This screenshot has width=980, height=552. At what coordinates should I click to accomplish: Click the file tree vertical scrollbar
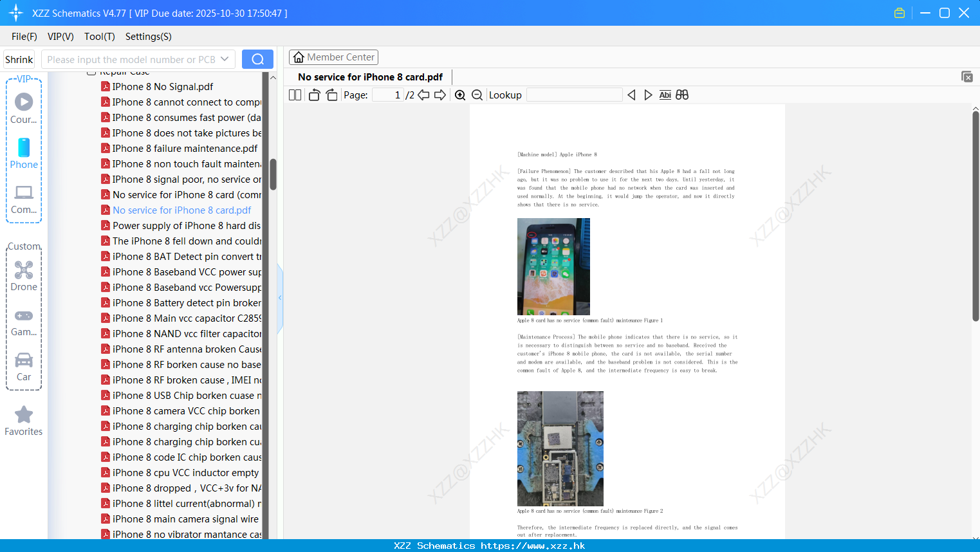pyautogui.click(x=273, y=174)
